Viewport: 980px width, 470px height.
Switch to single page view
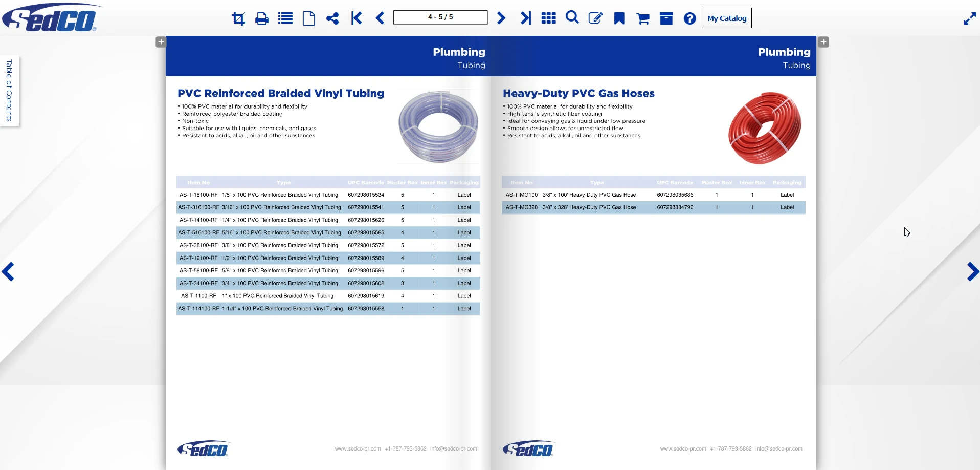click(308, 17)
